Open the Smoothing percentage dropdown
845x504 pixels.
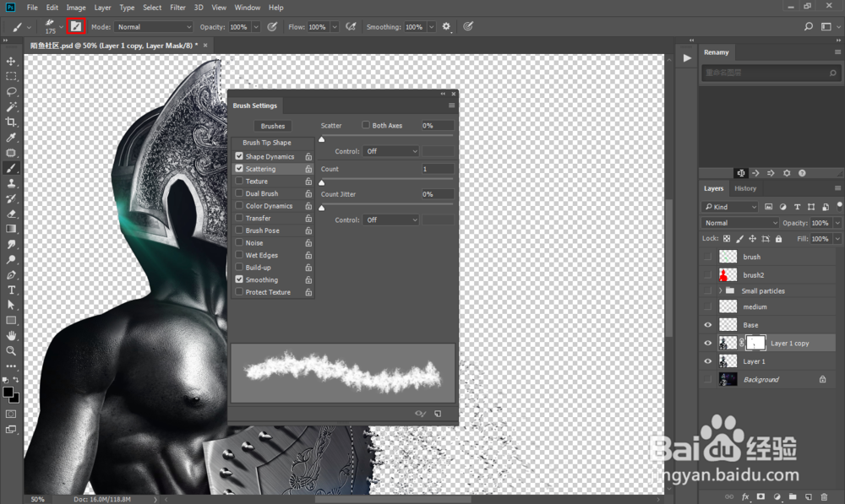[432, 26]
